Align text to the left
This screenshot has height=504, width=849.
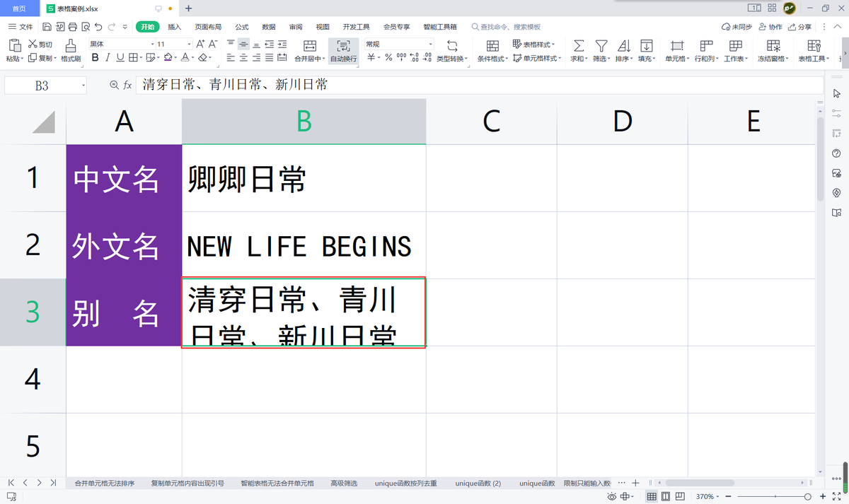(231, 58)
